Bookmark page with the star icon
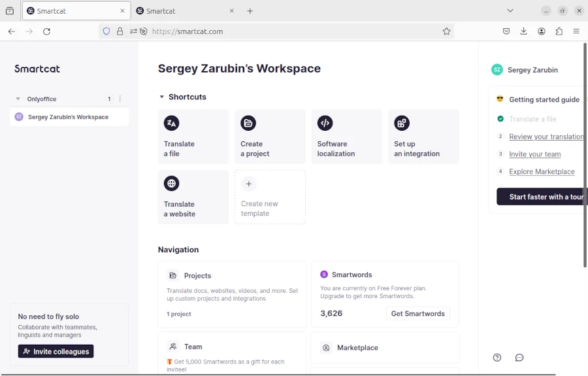The height and width of the screenshot is (376, 588). click(446, 31)
